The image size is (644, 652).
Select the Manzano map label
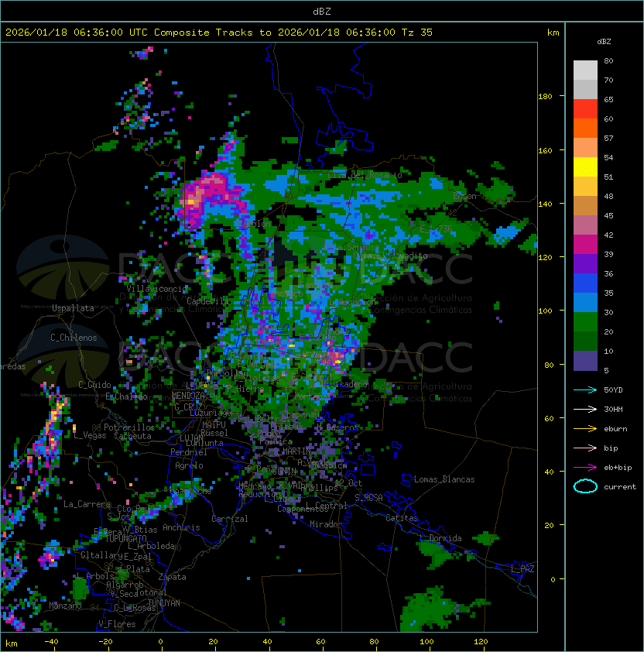(65, 606)
